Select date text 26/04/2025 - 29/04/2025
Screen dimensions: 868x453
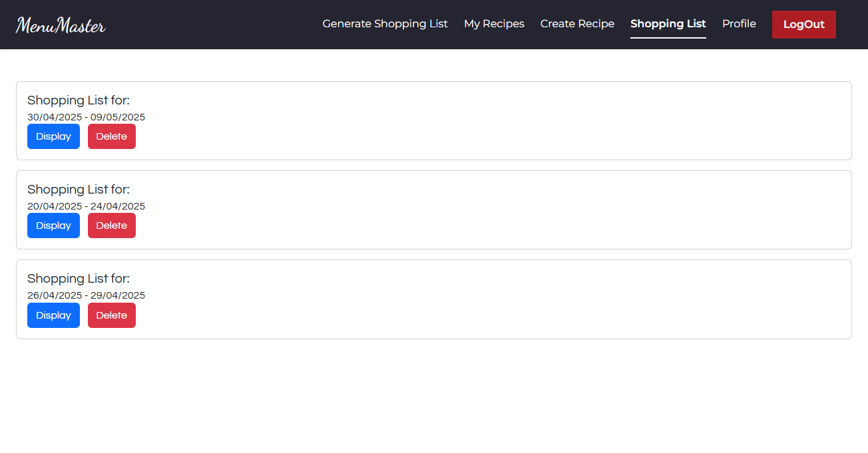(86, 295)
